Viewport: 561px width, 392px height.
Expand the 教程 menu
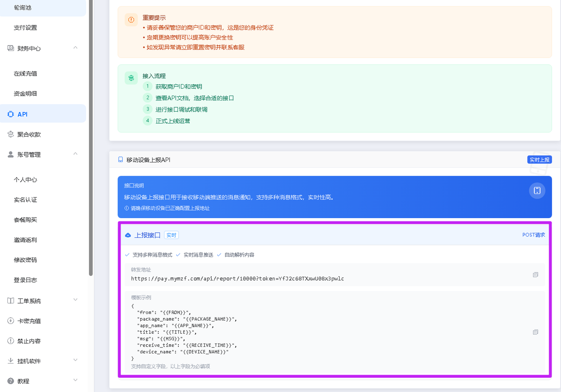75,380
